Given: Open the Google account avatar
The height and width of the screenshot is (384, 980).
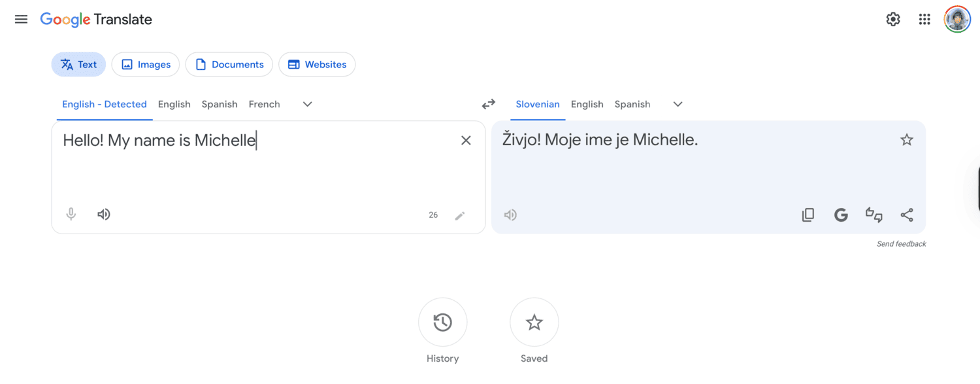Looking at the screenshot, I should click(957, 20).
